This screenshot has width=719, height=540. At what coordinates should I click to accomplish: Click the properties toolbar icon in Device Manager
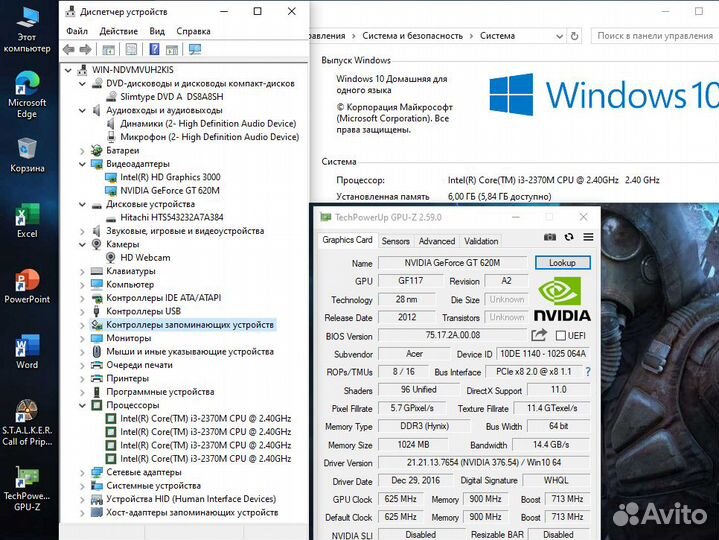coord(131,50)
